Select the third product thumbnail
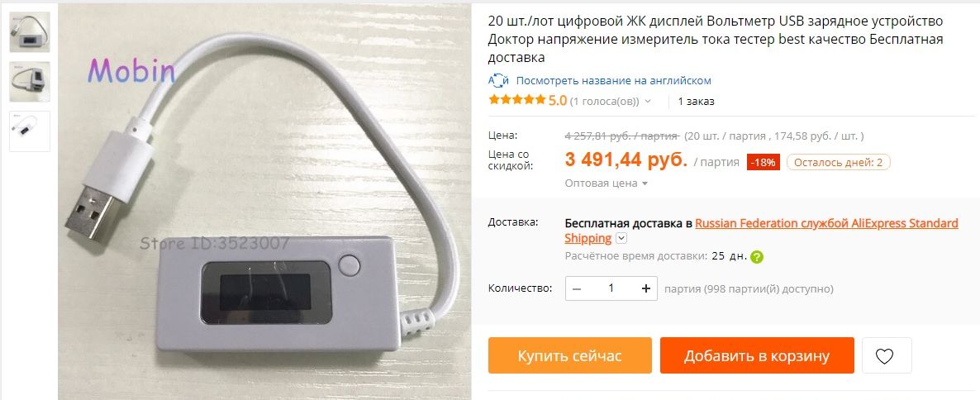Viewport: 980px width, 400px height. point(30,131)
